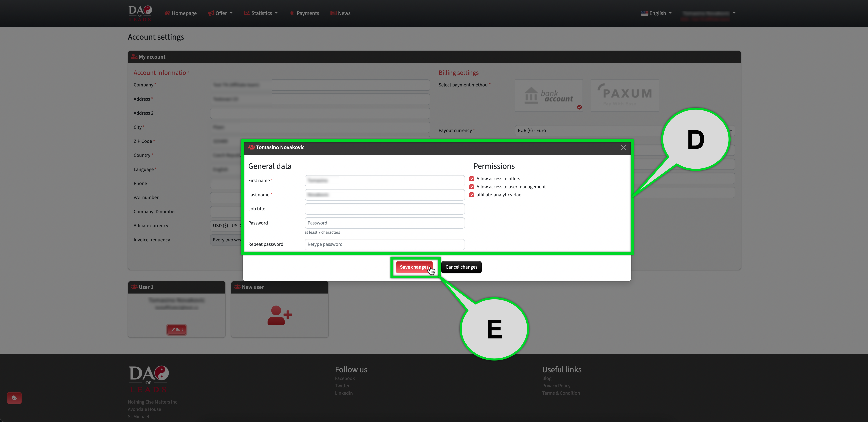Click the Job title input field
Screen dimensions: 868x422
pos(384,209)
